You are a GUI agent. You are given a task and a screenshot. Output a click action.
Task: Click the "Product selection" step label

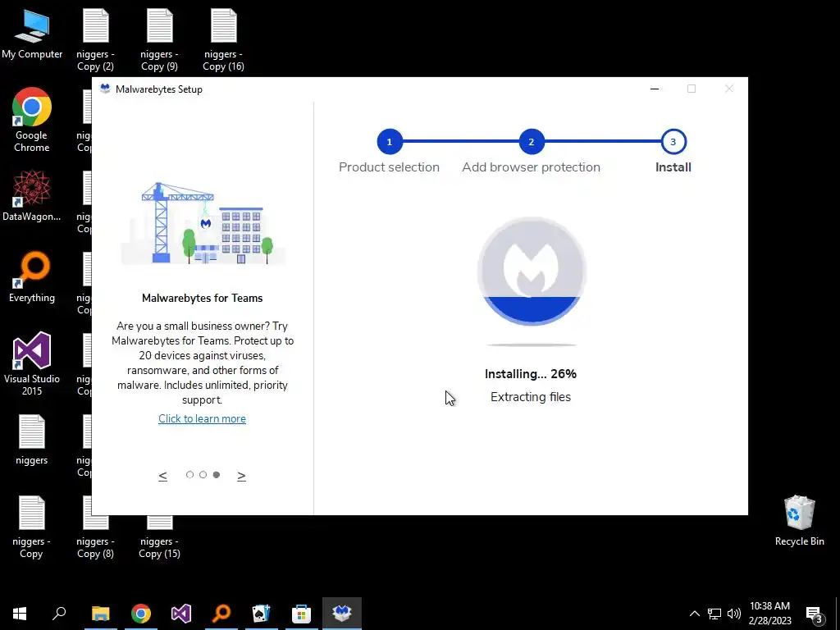click(x=389, y=167)
